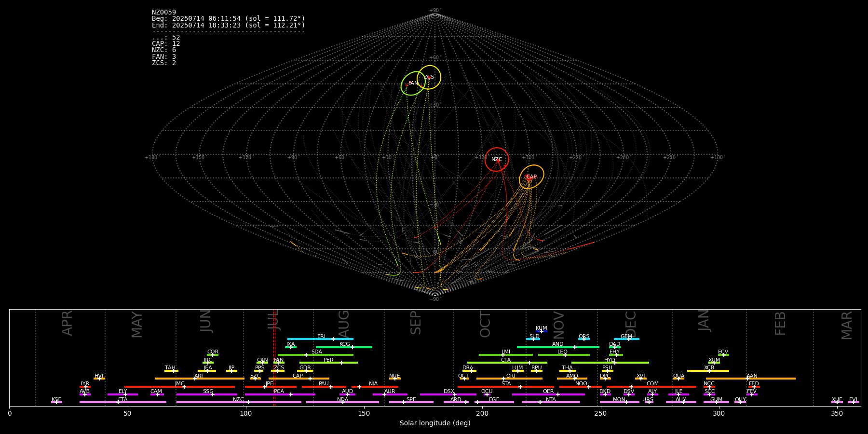Click the legend entry 'NZC: 6'

coord(164,50)
